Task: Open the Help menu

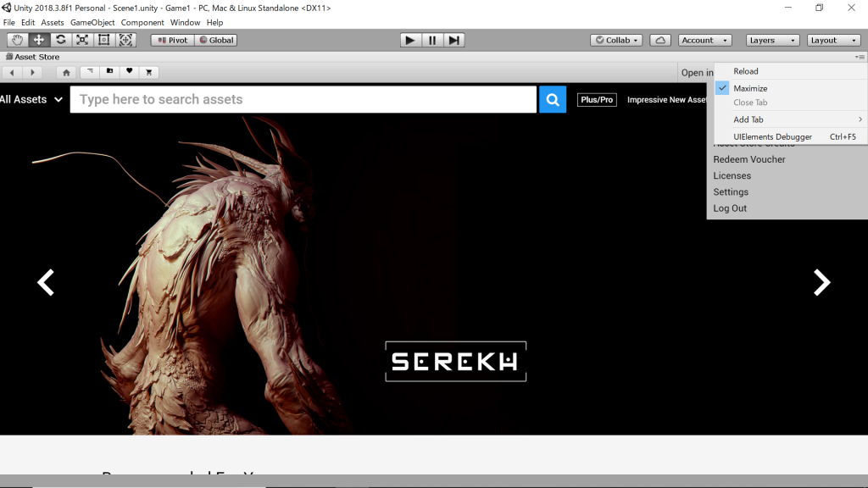Action: coord(214,23)
